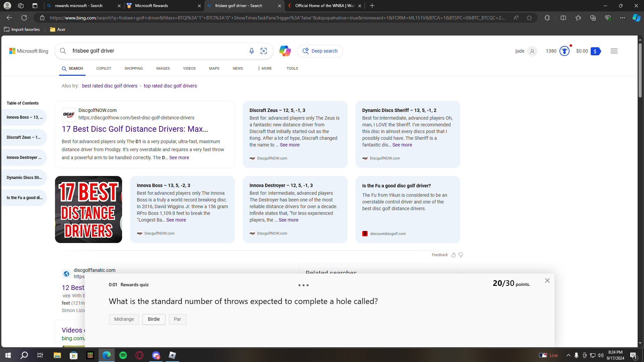Click thumbs down feedback icon
The height and width of the screenshot is (362, 644).
click(x=461, y=255)
